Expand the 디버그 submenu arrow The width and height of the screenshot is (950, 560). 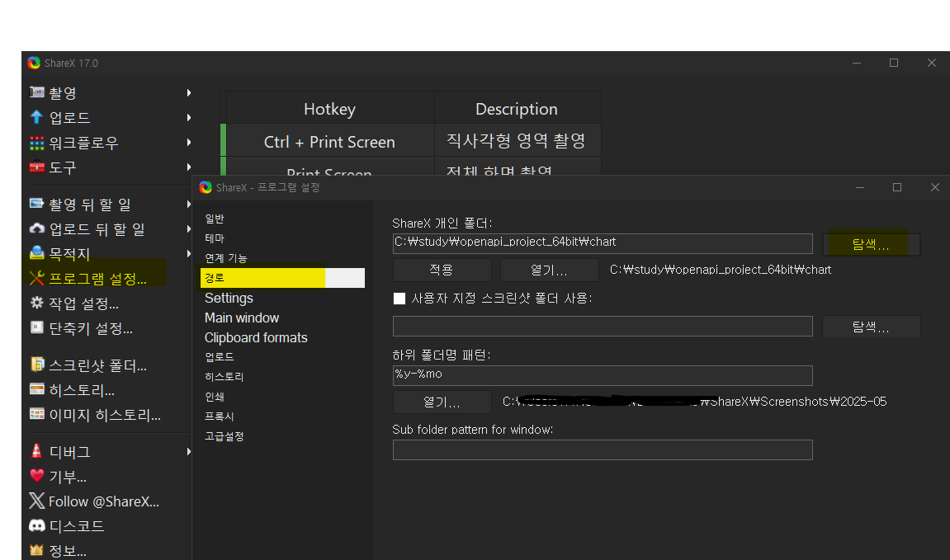pos(189,452)
